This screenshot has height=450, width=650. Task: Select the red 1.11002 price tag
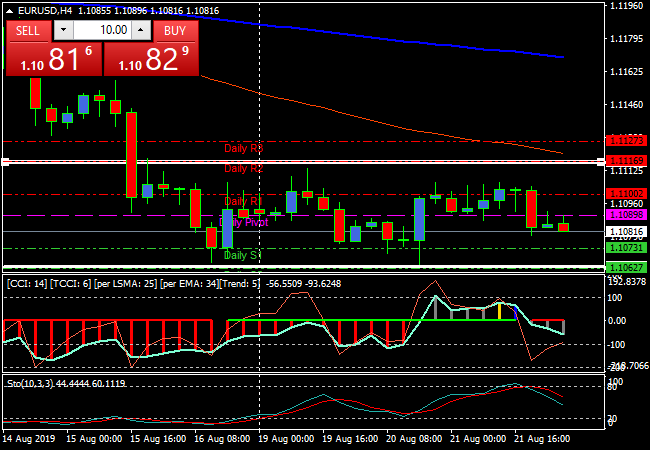click(x=627, y=192)
